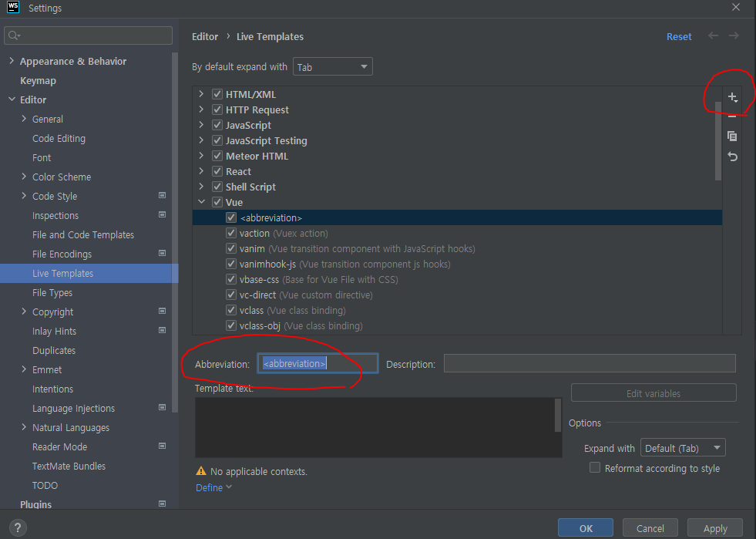Apply the settings changes
756x539 pixels.
(715, 528)
